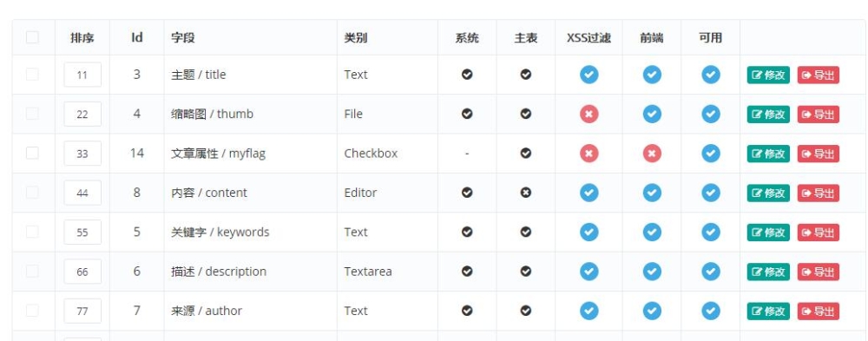Tick the checkbox for thumb row
The width and height of the screenshot is (868, 341).
[32, 114]
